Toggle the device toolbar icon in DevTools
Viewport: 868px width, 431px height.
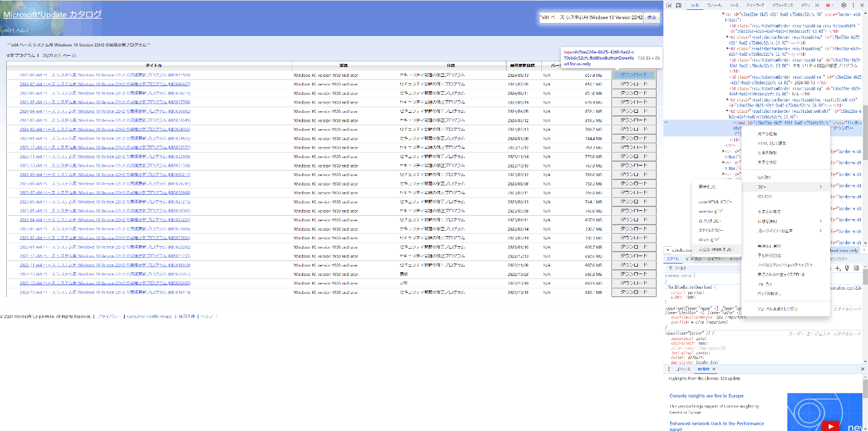679,5
